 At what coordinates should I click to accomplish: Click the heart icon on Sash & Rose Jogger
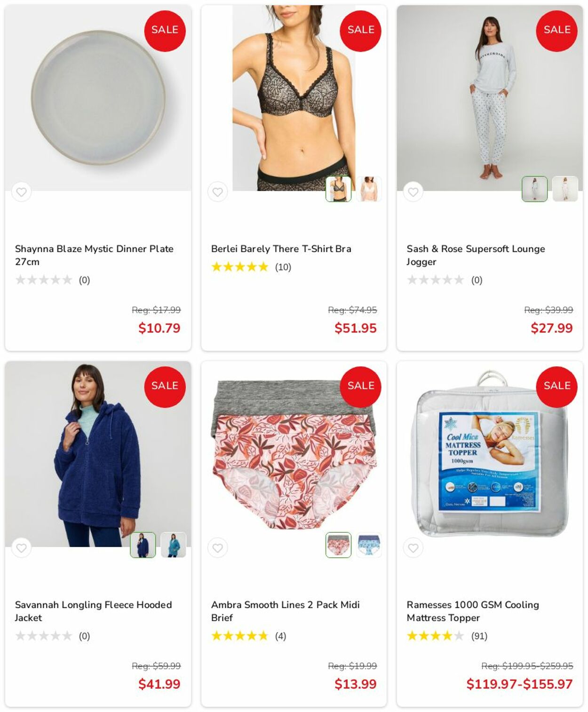[x=413, y=192]
